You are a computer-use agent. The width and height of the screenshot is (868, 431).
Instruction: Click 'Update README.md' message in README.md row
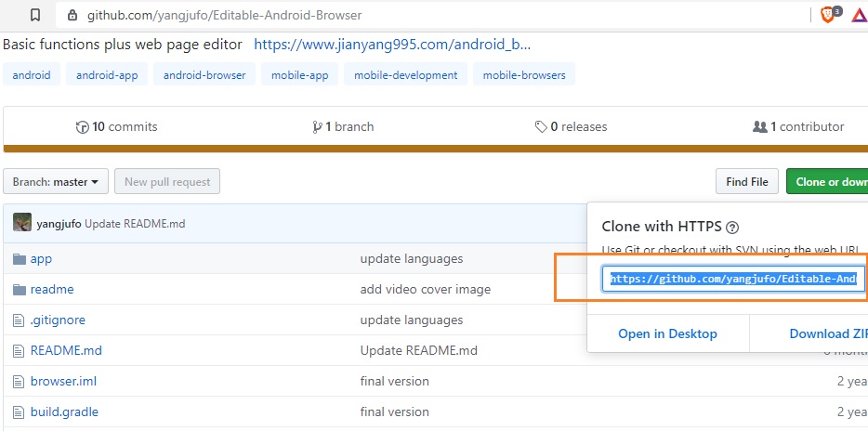coord(418,350)
